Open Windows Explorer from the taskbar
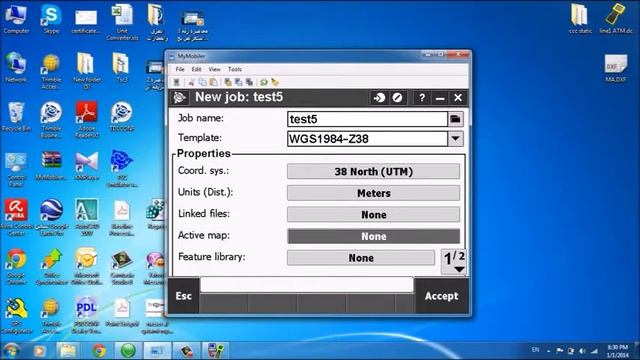This screenshot has height=360, width=640. 68,350
